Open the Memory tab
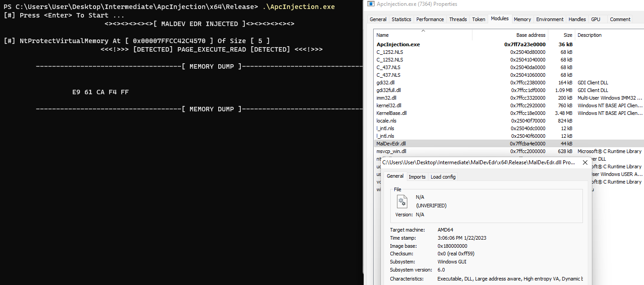 [522, 19]
